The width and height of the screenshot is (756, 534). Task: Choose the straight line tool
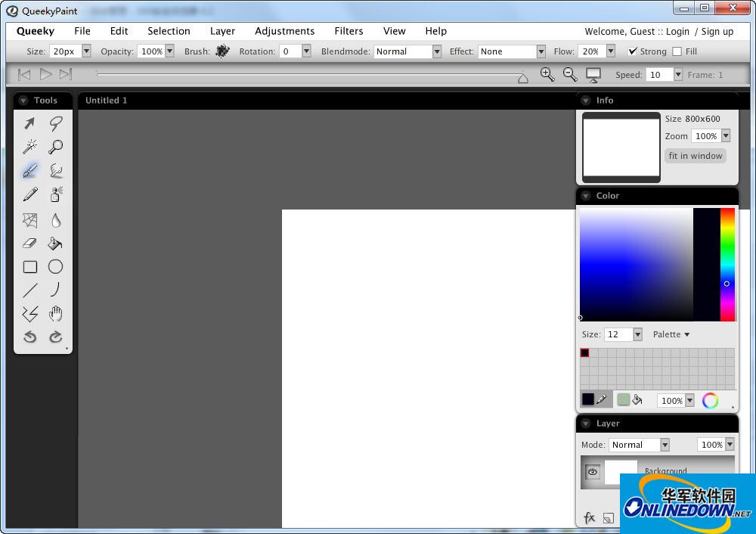click(30, 290)
